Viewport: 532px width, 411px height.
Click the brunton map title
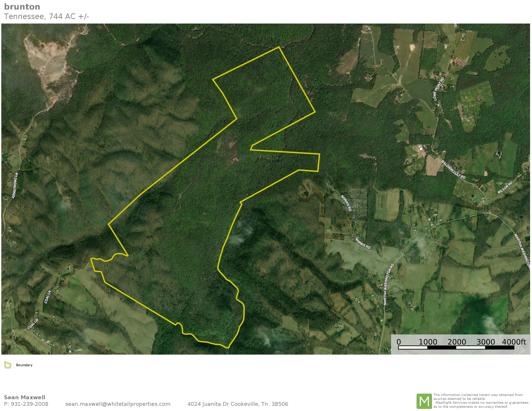pyautogui.click(x=22, y=7)
